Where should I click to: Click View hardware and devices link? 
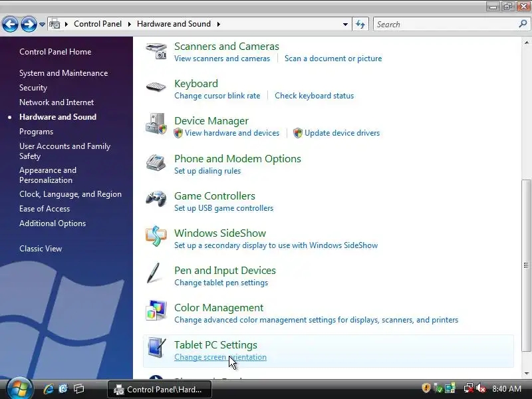click(x=232, y=133)
